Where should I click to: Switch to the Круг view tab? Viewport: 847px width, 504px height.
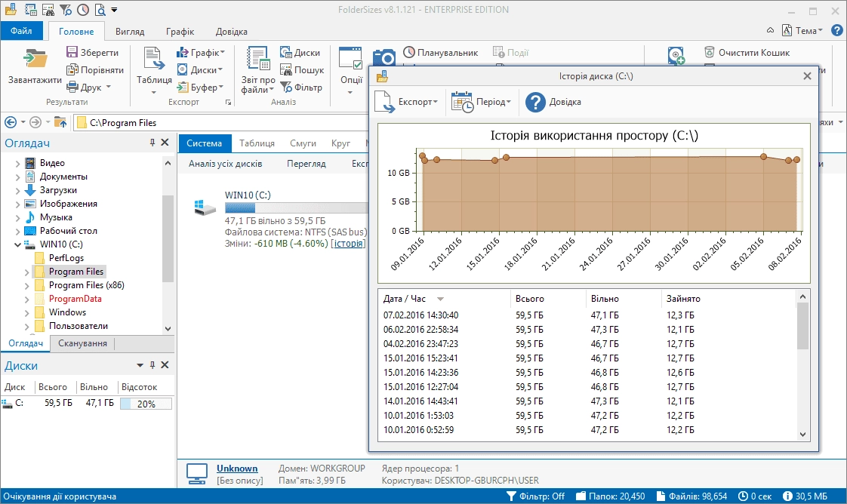click(x=340, y=143)
